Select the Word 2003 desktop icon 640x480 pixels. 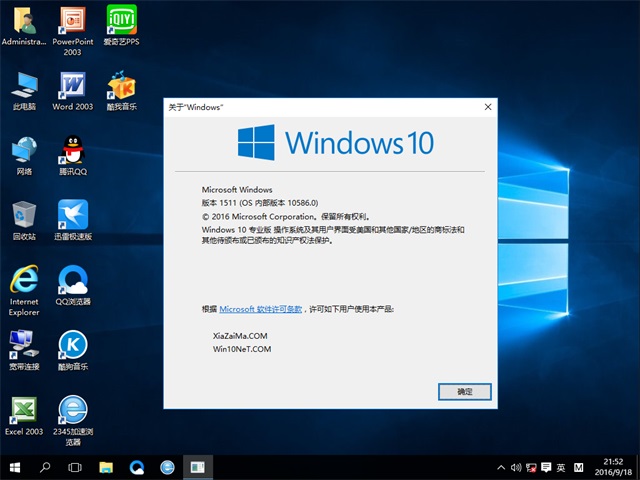pos(73,87)
